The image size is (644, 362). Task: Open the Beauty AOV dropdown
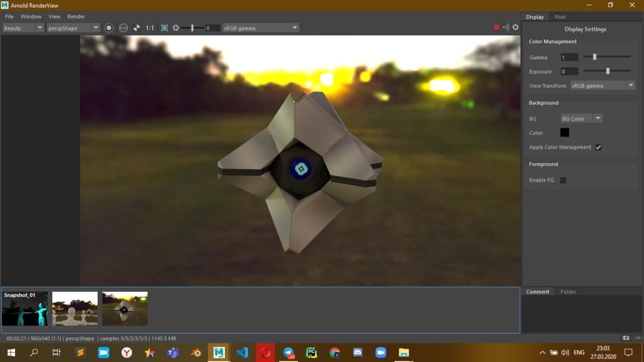pos(23,28)
